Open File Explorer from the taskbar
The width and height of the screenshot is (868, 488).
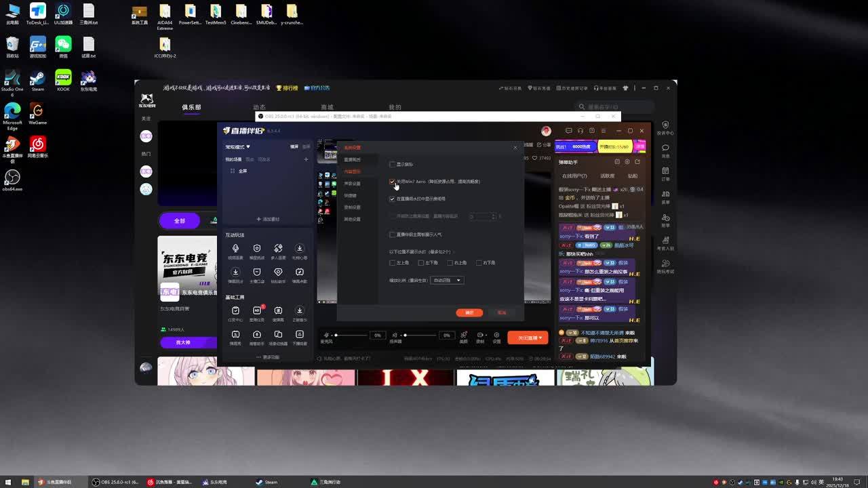25,482
